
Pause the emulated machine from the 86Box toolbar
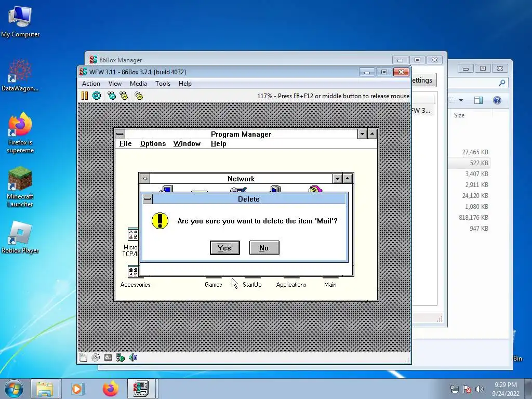(x=85, y=96)
